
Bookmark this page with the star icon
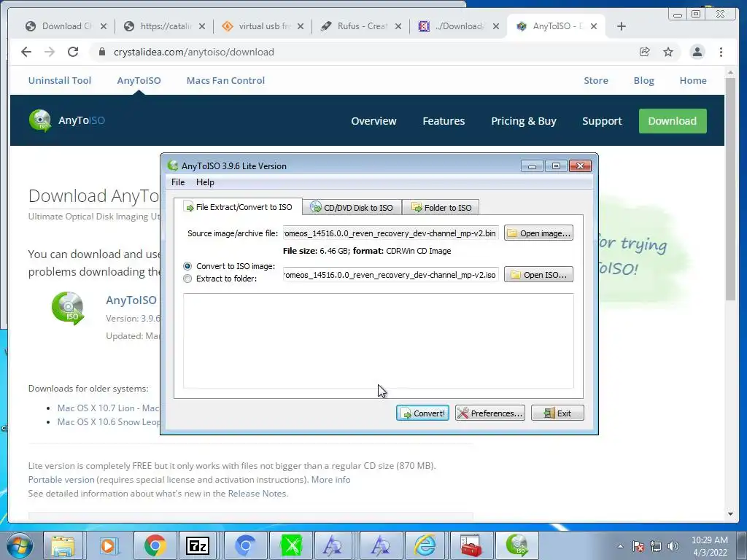pos(668,52)
